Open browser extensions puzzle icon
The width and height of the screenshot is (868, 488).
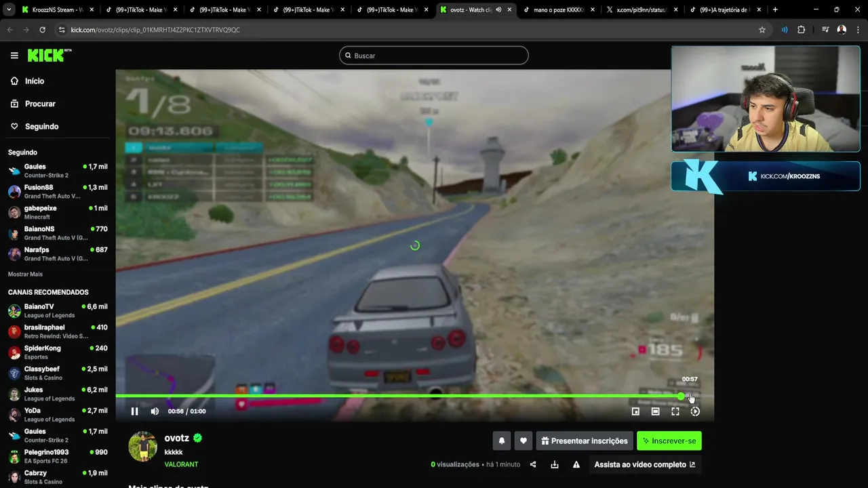click(801, 30)
